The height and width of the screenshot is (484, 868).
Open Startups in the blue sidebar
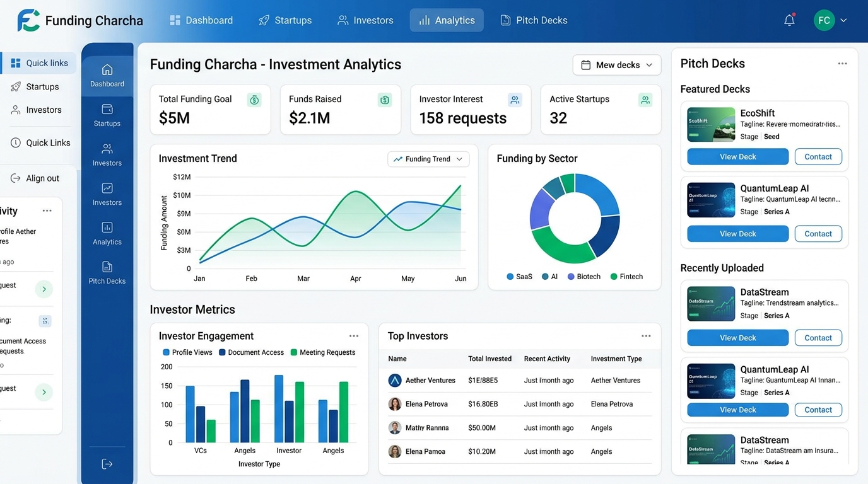click(x=107, y=115)
